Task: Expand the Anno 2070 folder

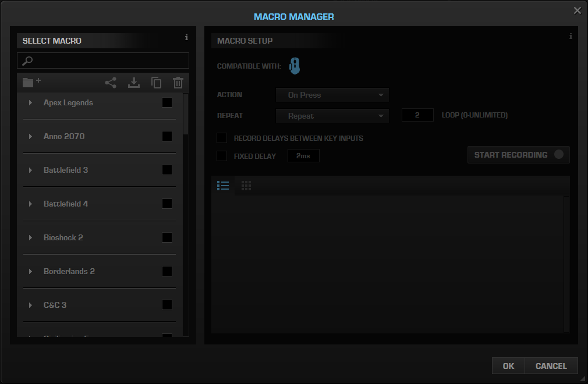Action: tap(30, 136)
